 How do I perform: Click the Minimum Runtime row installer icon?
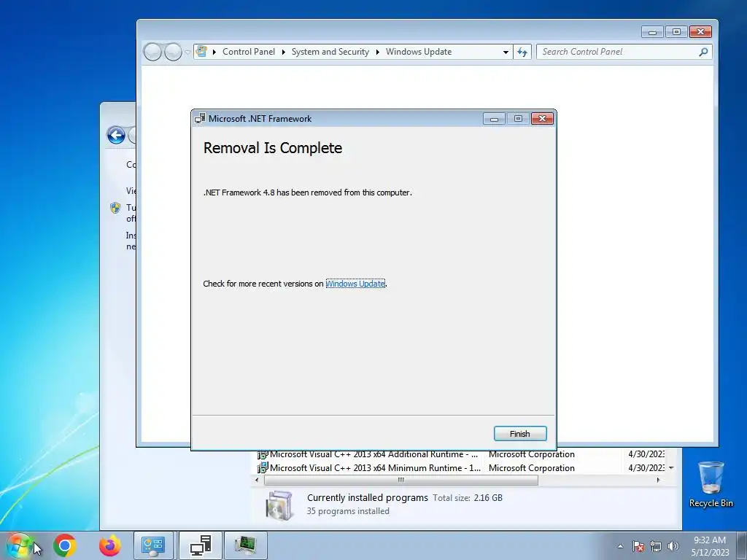[x=262, y=467]
